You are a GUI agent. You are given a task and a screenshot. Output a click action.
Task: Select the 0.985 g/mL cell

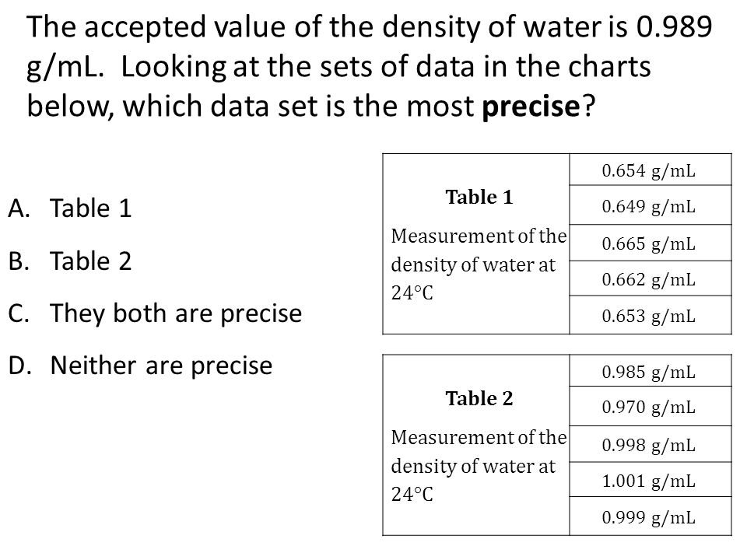tap(651, 371)
